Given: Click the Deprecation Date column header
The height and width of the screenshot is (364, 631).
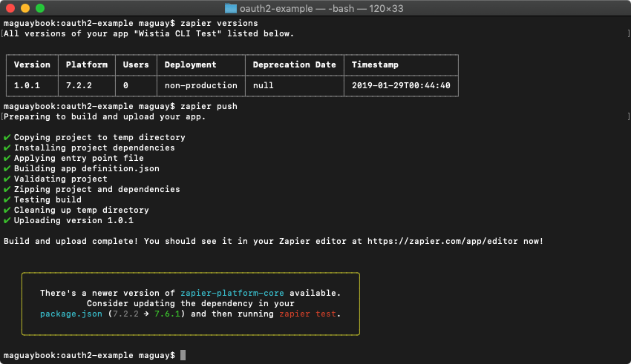Looking at the screenshot, I should 294,64.
